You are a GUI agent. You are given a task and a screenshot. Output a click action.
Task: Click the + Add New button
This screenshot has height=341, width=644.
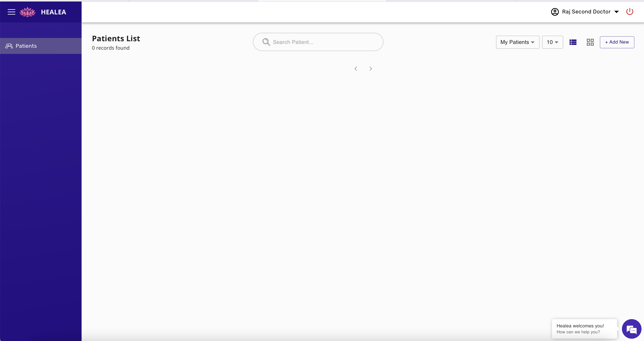(617, 42)
